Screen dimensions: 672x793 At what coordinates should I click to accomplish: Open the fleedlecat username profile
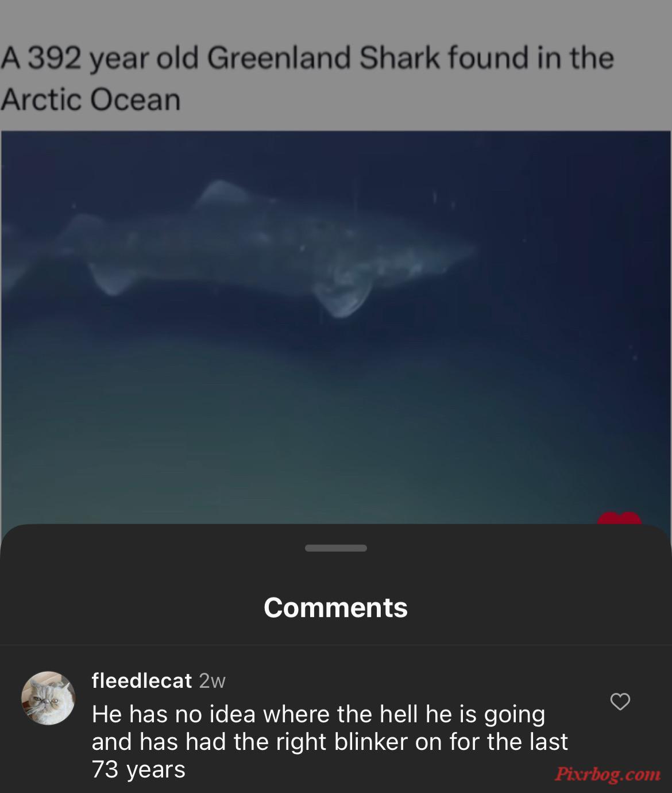click(x=141, y=680)
